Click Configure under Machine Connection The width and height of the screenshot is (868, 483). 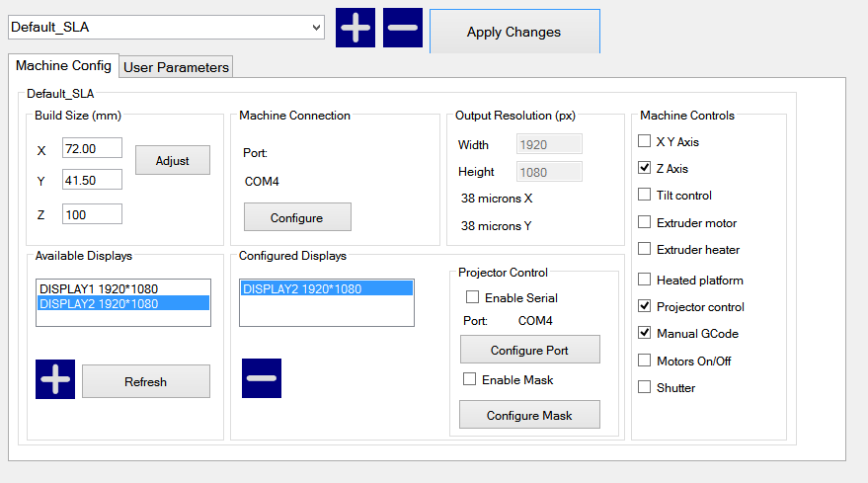point(297,217)
